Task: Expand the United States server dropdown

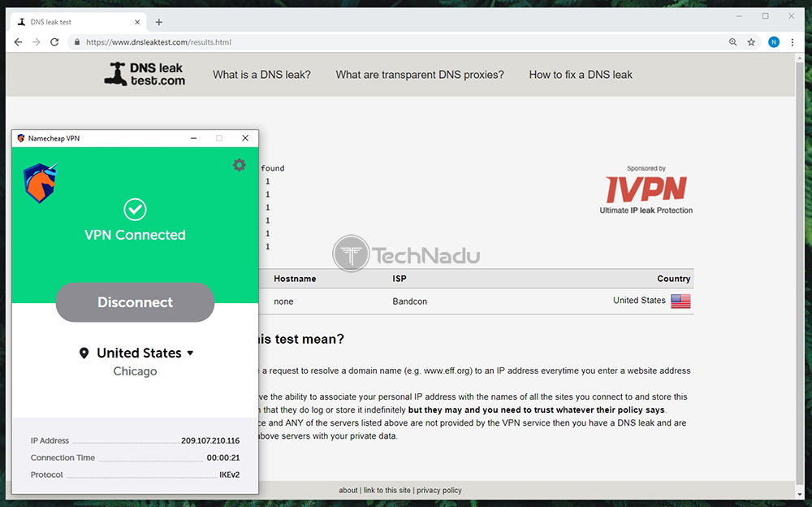Action: (190, 353)
